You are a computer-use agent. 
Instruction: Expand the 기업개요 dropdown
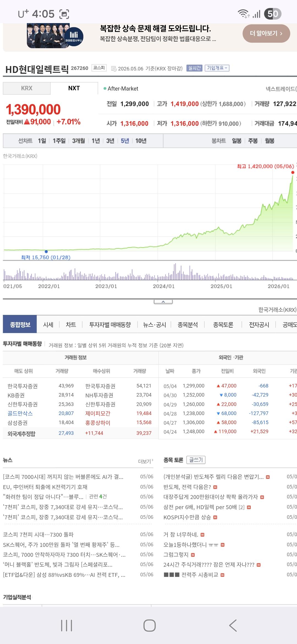[x=217, y=68]
